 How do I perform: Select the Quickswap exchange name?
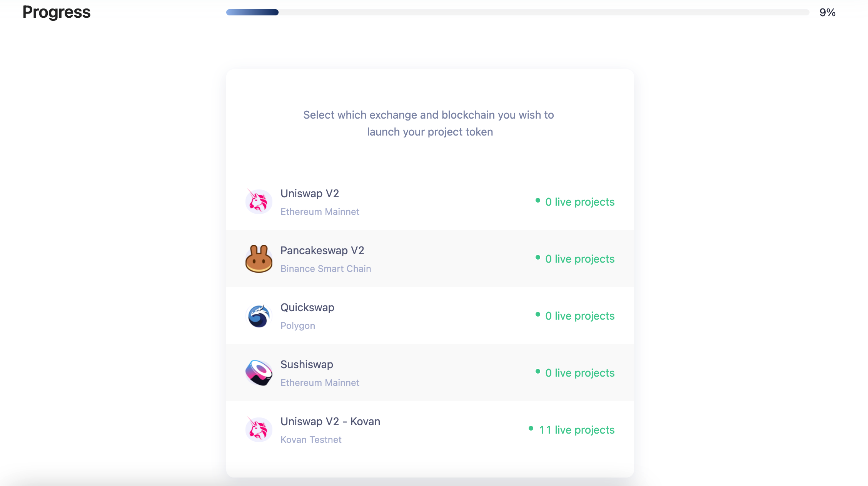point(307,307)
